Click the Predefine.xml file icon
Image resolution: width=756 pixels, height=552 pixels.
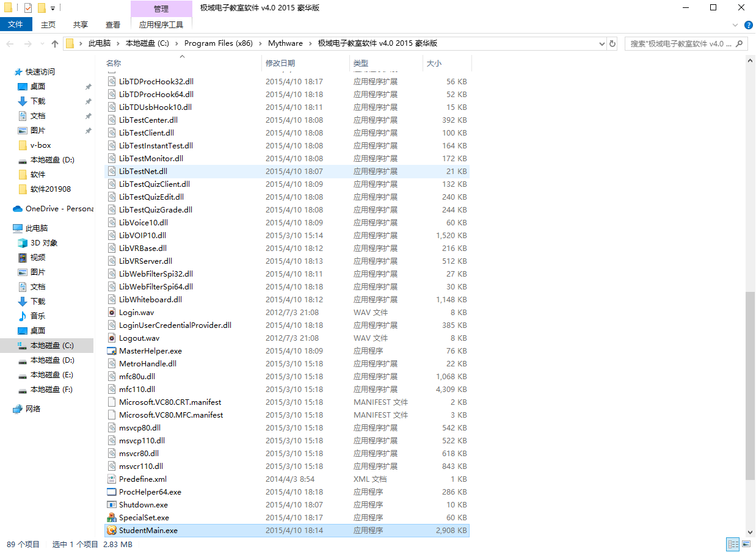111,479
